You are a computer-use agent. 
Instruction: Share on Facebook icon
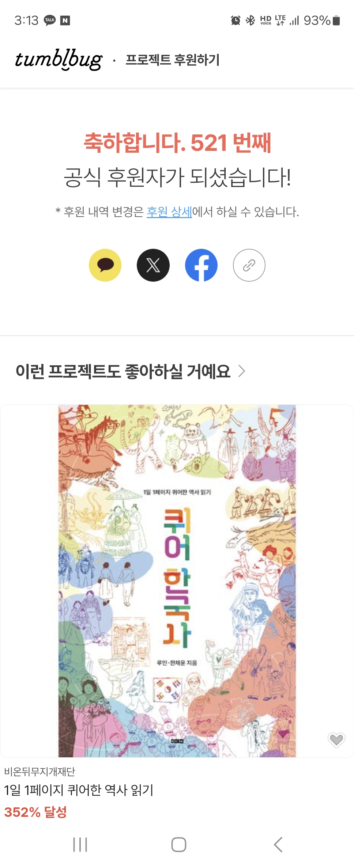(201, 265)
